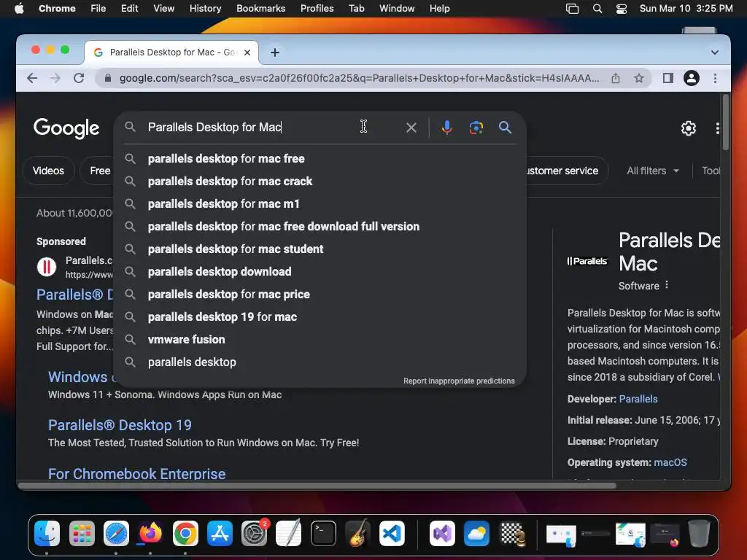Open Visual Studio Code from Dock
This screenshot has width=747, height=560.
[x=392, y=533]
